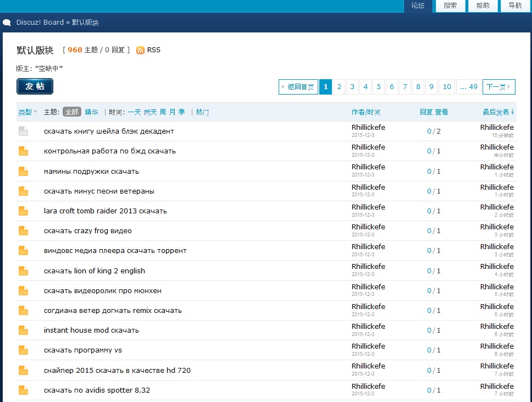Open thread виндовс медиа плеера скачать торрент

point(115,251)
